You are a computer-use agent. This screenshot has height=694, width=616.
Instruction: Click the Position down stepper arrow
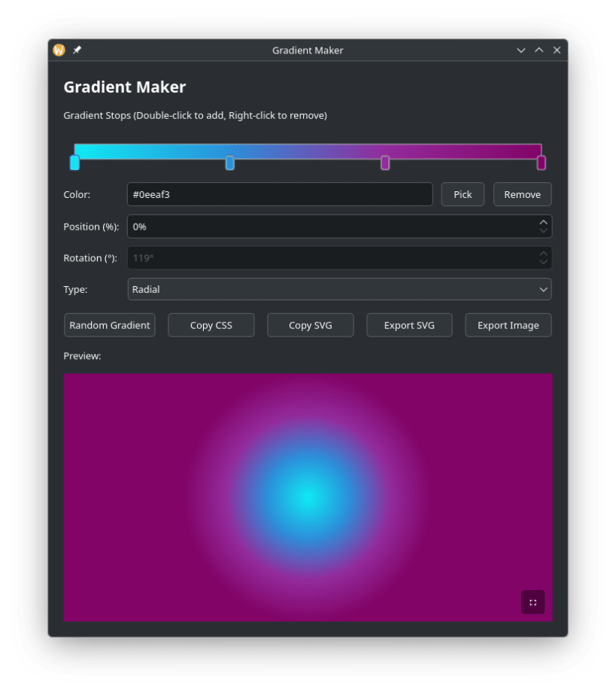543,230
